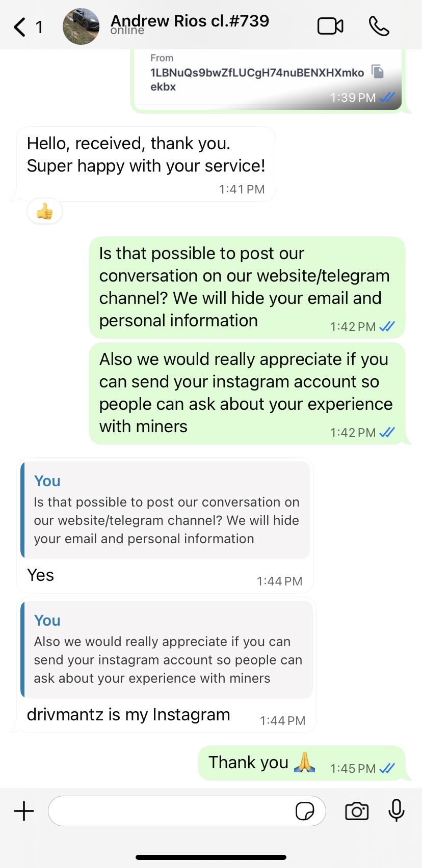Screen dimensions: 422x868
Task: Tap the back arrow to chat list
Action: pyautogui.click(x=20, y=27)
